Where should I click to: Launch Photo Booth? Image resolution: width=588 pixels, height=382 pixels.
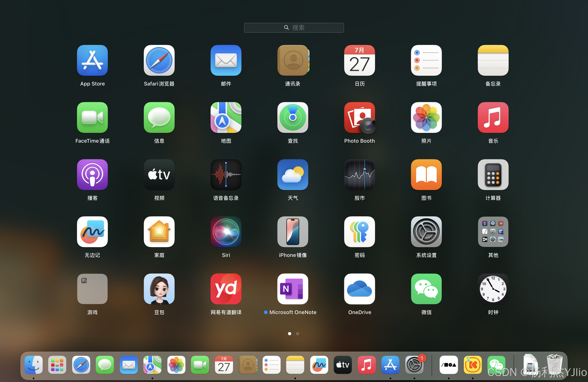pos(360,118)
